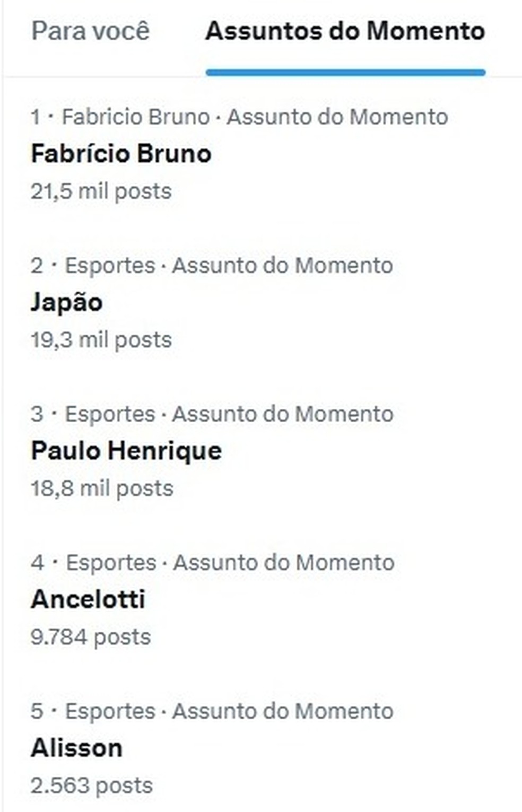Click the blue underline beneath the active tab
Viewport: 522px width, 812px height.
345,72
